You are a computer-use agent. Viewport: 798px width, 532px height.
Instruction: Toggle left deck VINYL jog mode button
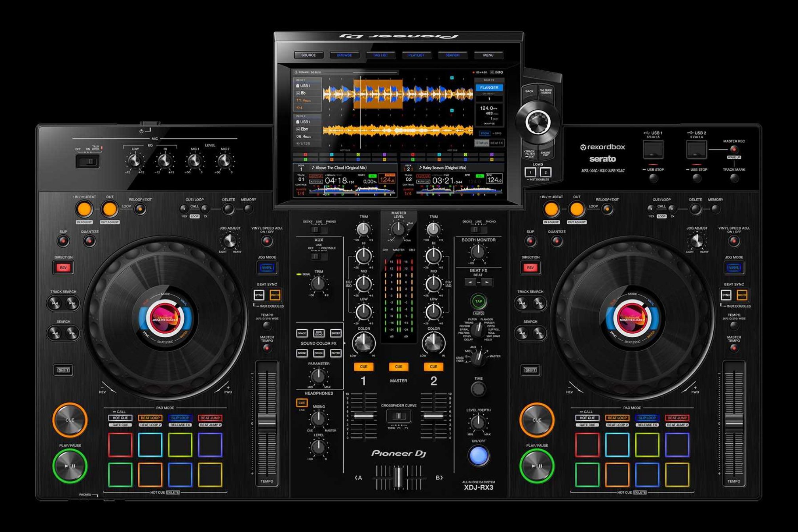coord(267,268)
